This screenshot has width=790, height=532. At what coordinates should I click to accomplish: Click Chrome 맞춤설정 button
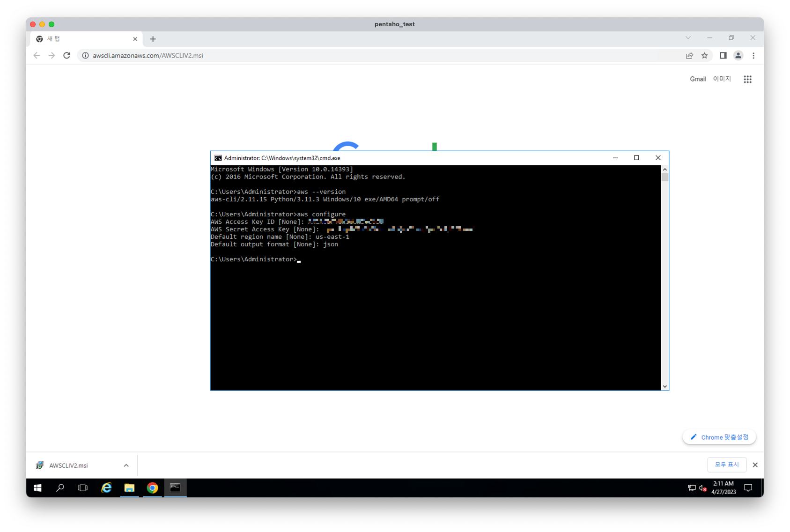(719, 437)
